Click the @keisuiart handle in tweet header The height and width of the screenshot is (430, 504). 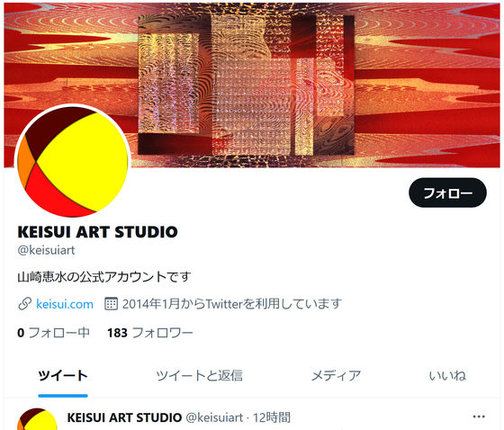pos(214,417)
